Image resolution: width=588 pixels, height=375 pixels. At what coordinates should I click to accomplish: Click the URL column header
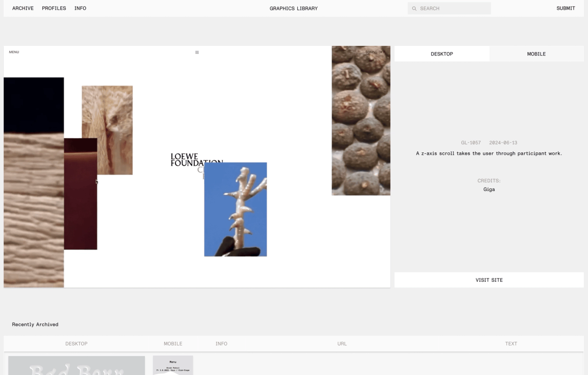[342, 344]
